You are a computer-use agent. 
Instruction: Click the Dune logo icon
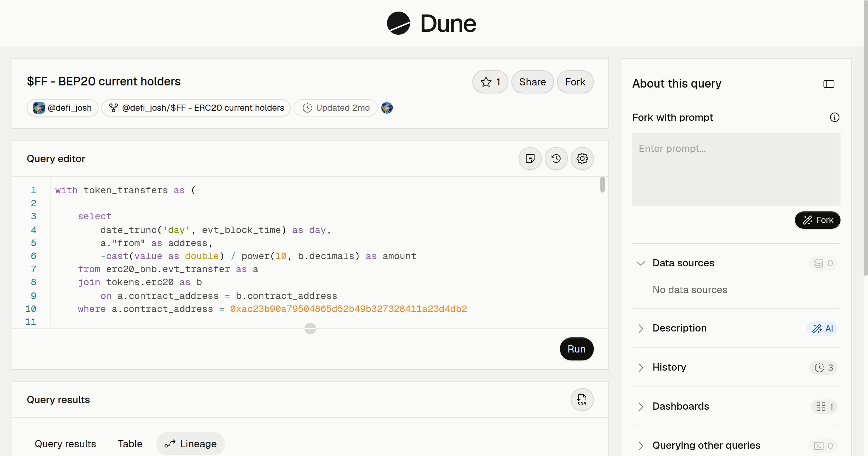click(x=398, y=23)
